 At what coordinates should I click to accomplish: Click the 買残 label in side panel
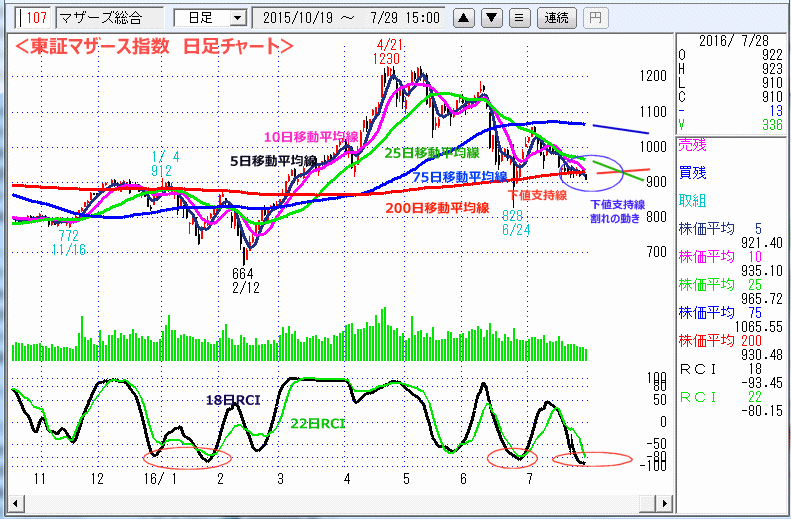pyautogui.click(x=692, y=173)
